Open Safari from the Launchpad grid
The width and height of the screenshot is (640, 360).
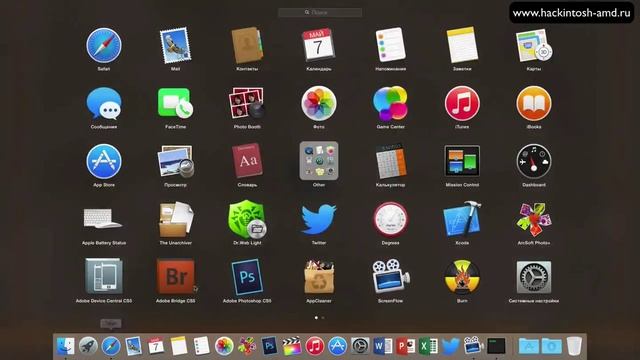click(104, 46)
